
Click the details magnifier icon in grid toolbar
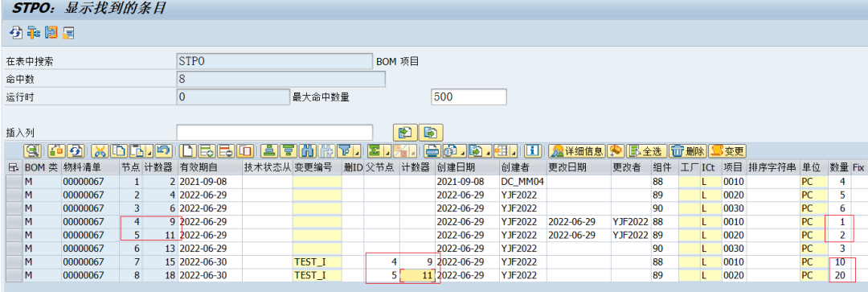[32, 150]
